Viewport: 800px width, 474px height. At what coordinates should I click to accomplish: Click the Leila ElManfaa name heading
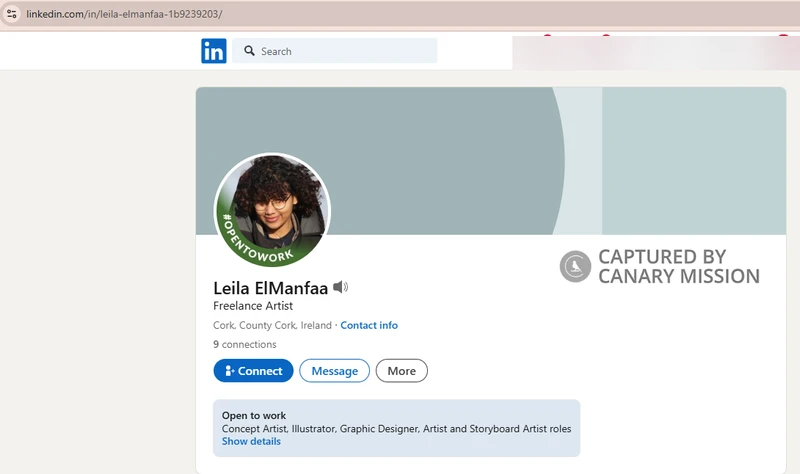point(270,288)
